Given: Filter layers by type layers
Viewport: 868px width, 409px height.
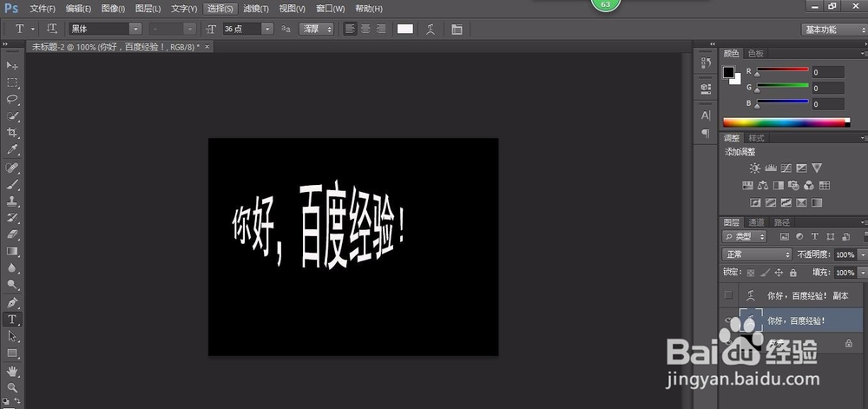Looking at the screenshot, I should [815, 236].
